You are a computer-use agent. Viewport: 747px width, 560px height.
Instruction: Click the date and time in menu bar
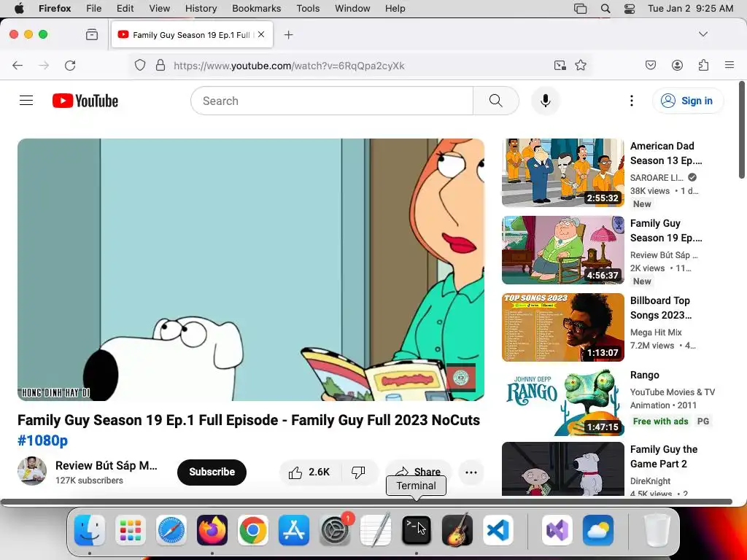690,9
